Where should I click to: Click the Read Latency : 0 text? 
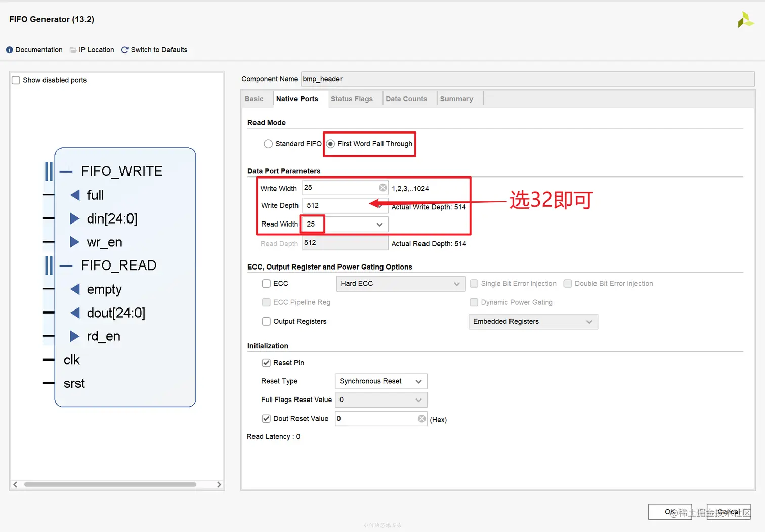coord(273,437)
